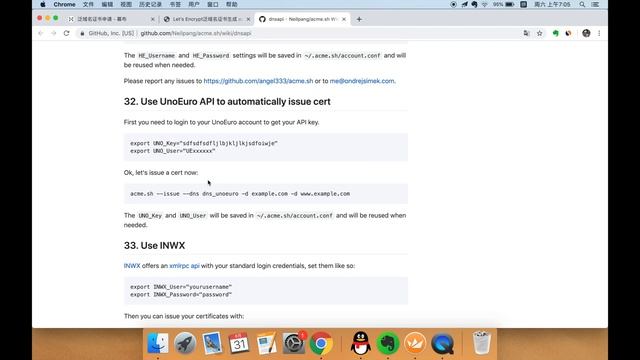The width and height of the screenshot is (640, 360).
Task: Open the 文件 (File) menu
Action: [88, 4]
